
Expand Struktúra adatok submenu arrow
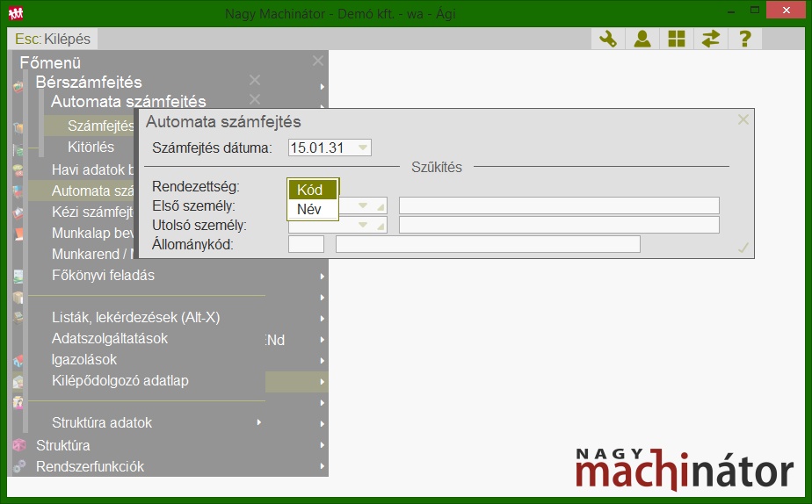(259, 422)
